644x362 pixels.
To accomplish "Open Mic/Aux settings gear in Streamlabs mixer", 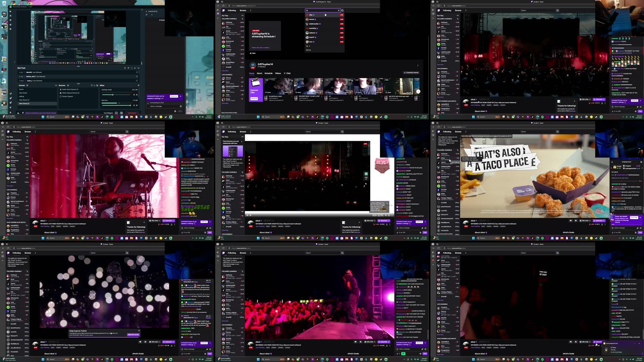I will pos(137,105).
